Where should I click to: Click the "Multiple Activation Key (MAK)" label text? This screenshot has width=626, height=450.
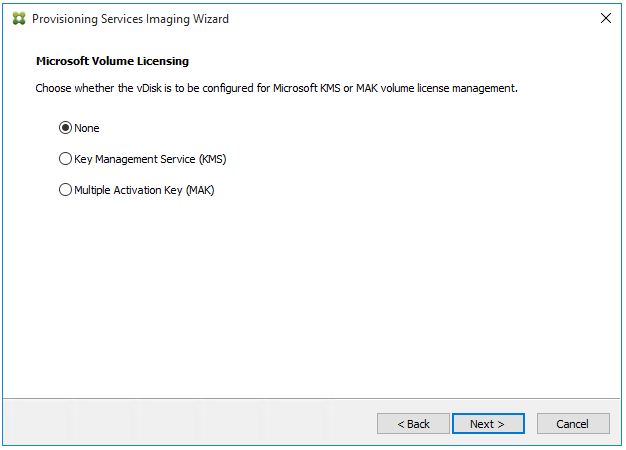click(x=144, y=190)
